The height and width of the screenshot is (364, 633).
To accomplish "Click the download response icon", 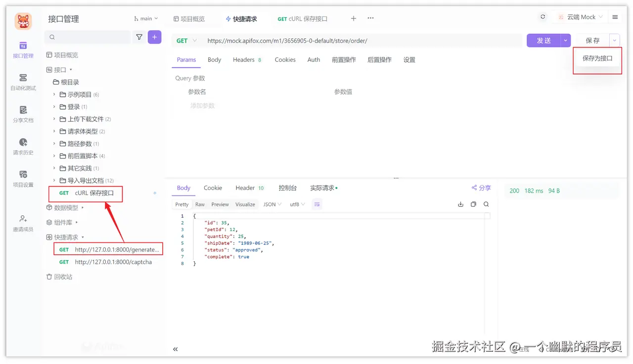I will click(x=461, y=204).
